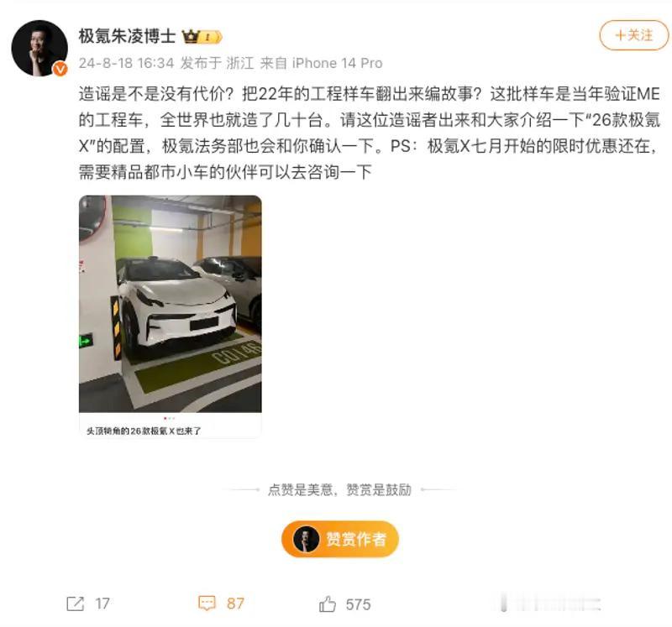Open username 极氪朱凌博士 profile link
The image size is (672, 627).
tap(128, 36)
